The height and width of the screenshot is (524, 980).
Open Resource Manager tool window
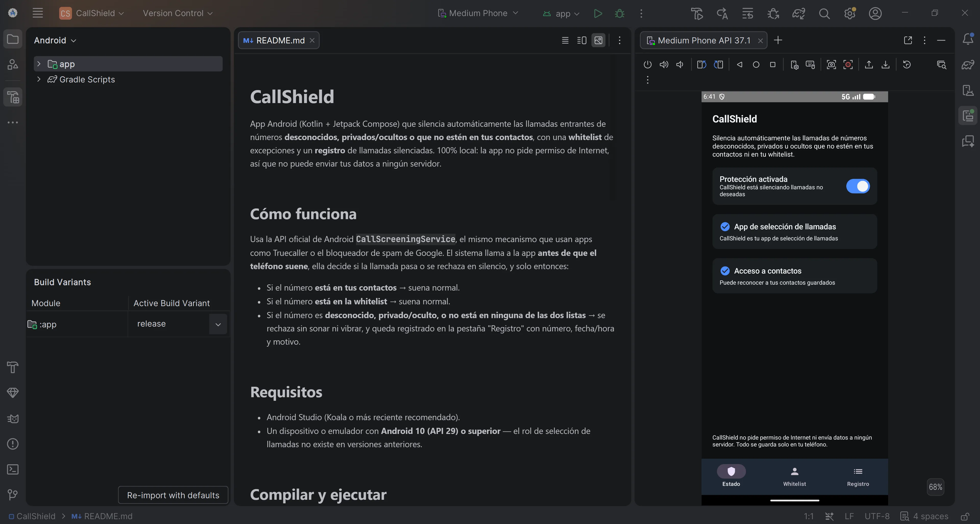[13, 64]
